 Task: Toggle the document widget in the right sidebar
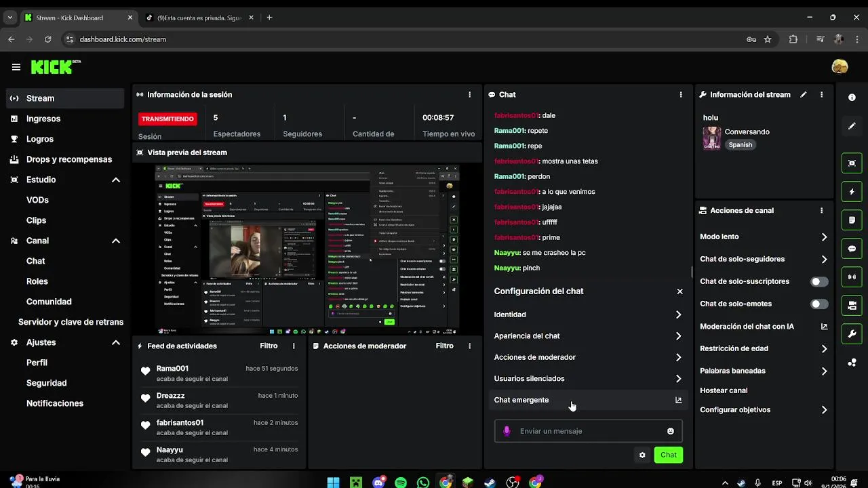[852, 220]
